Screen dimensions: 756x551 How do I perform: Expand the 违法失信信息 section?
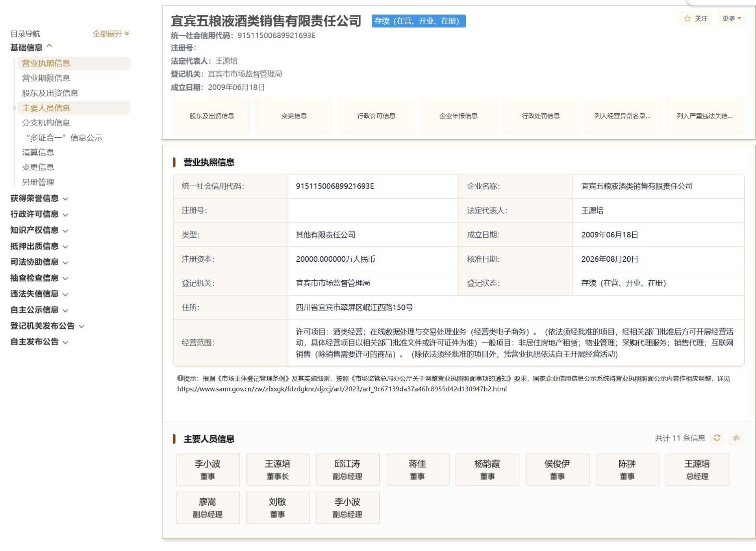[x=39, y=294]
